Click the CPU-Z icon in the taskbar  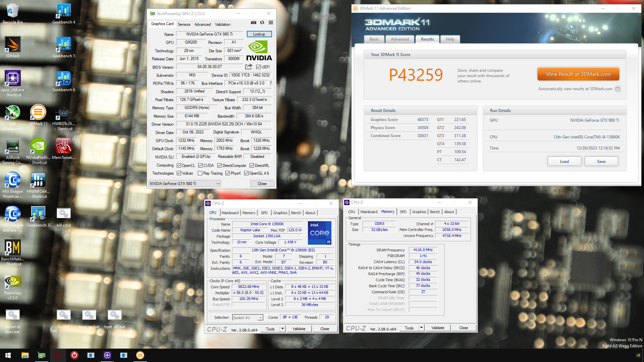click(107, 355)
